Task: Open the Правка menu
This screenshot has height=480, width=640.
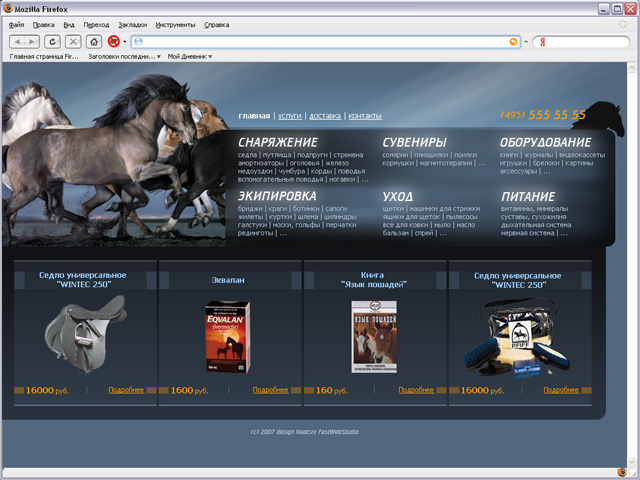Action: tap(44, 25)
